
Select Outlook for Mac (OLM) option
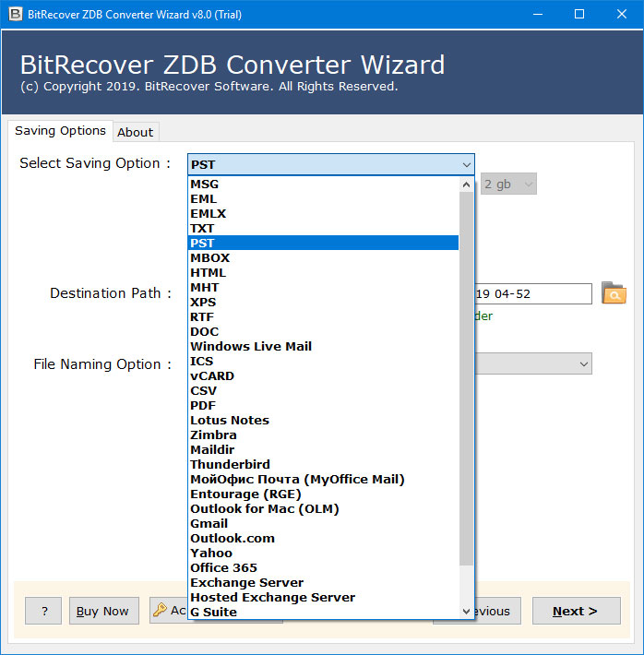(324, 509)
